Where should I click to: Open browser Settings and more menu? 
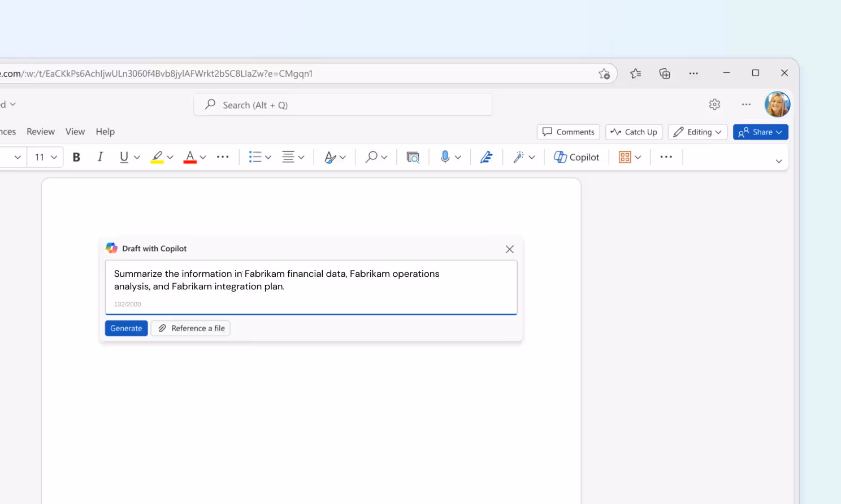[x=693, y=73]
